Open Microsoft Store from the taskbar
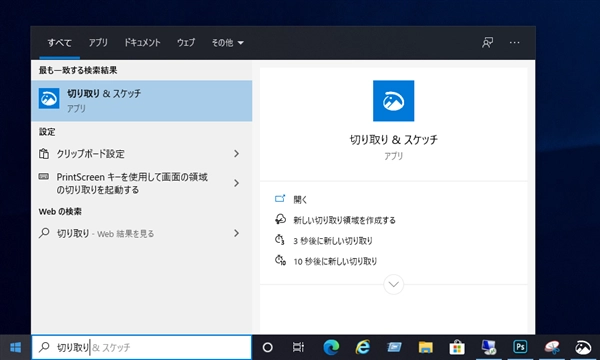This screenshot has height=360, width=600. point(457,347)
